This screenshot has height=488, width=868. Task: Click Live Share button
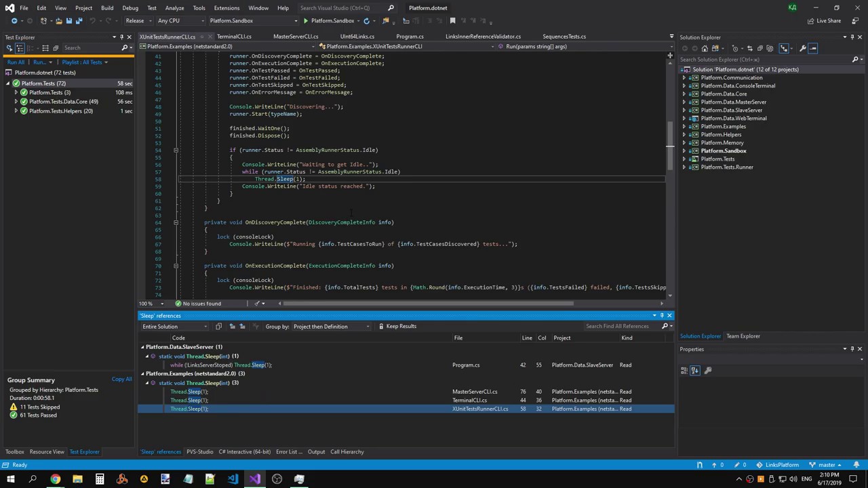coord(824,21)
